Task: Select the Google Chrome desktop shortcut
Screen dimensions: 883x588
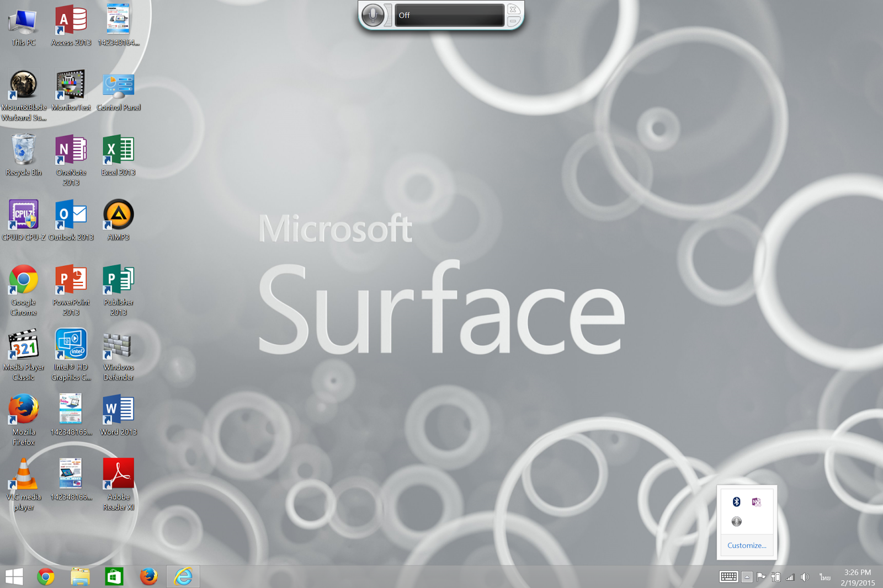Action: click(x=23, y=291)
